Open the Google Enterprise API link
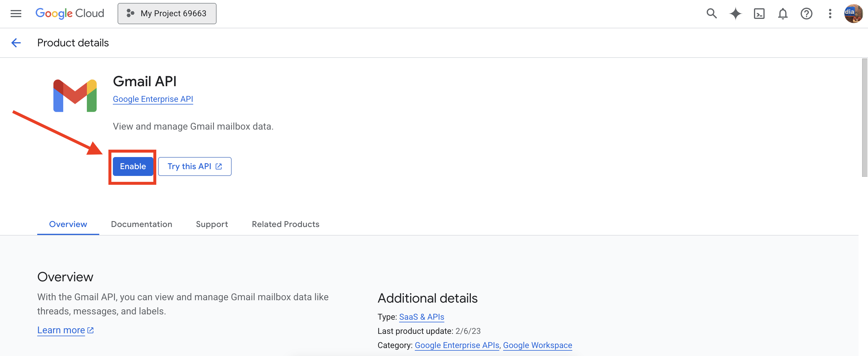The height and width of the screenshot is (356, 868). point(153,99)
